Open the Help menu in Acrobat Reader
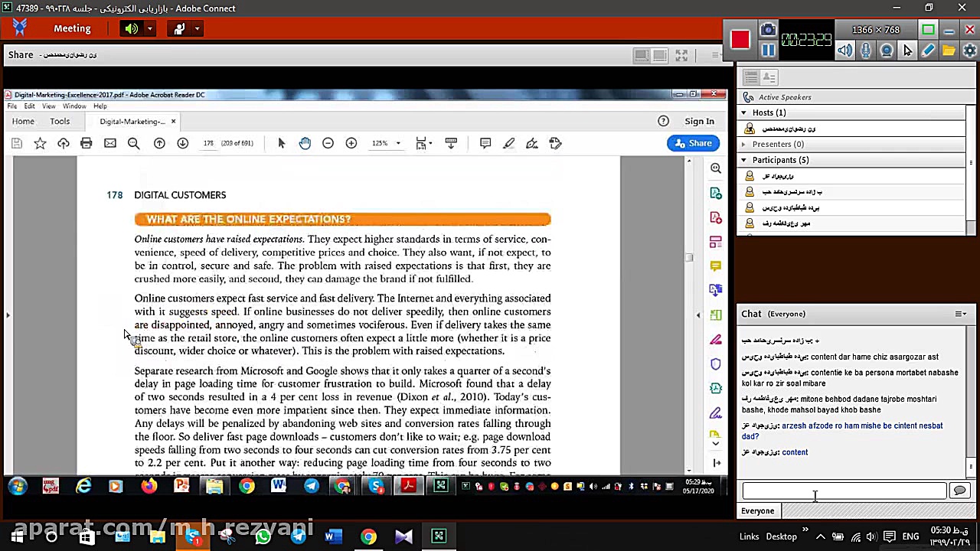The image size is (980, 551). tap(100, 106)
